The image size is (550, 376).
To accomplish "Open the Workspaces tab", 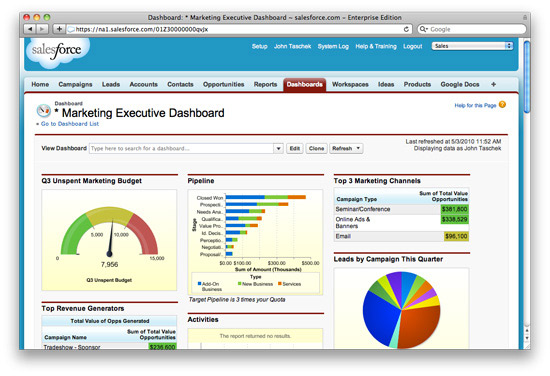I will pos(350,85).
